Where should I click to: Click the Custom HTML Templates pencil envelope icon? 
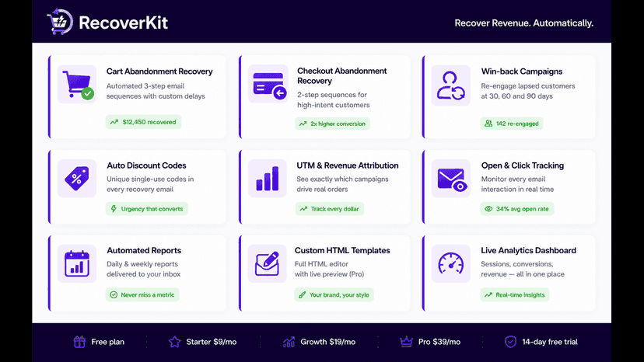click(x=267, y=263)
